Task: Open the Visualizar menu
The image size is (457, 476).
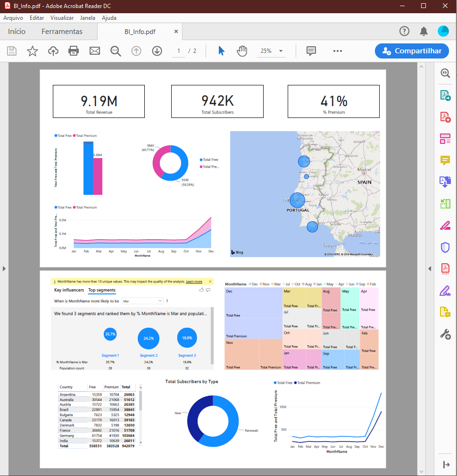Action: click(62, 18)
